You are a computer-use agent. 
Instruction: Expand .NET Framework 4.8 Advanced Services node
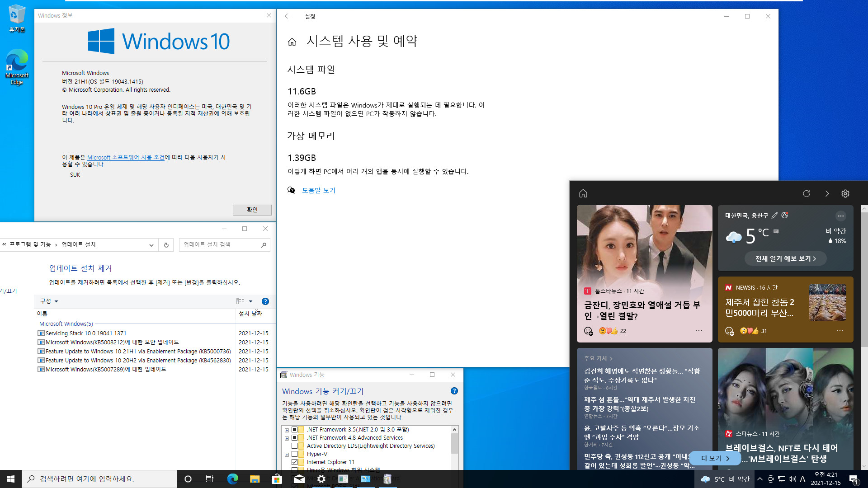287,438
